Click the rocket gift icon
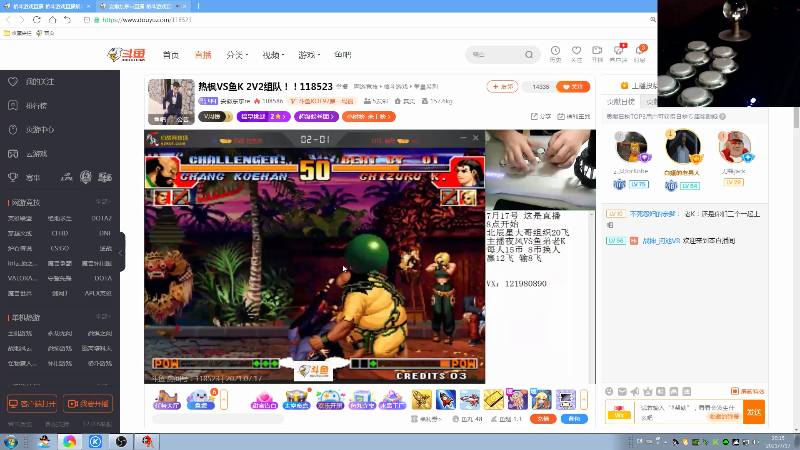800x450 pixels. 445,399
